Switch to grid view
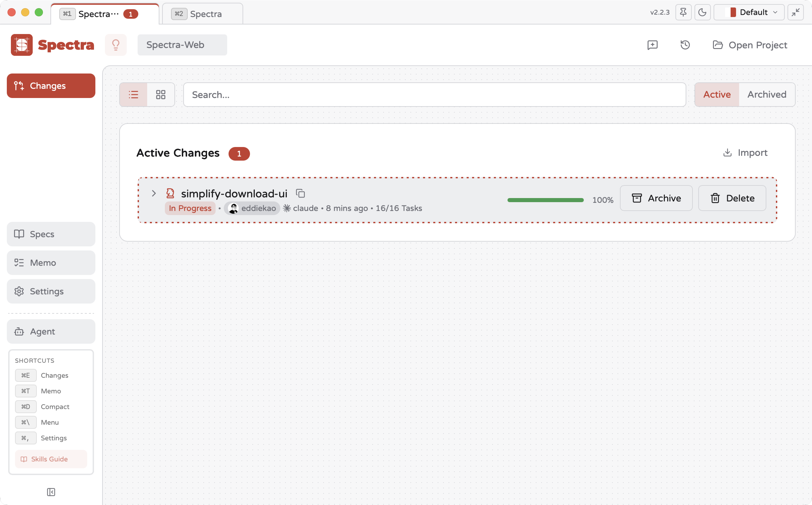The height and width of the screenshot is (505, 812). pyautogui.click(x=161, y=95)
